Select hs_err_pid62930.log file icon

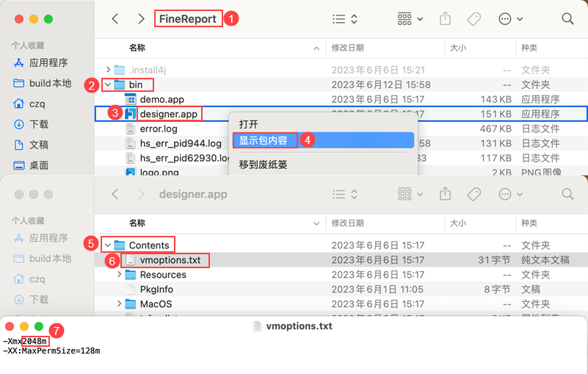pyautogui.click(x=130, y=158)
